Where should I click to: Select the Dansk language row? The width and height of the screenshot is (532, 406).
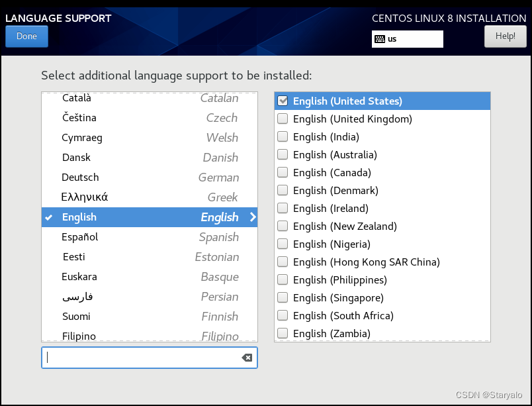[x=150, y=158]
